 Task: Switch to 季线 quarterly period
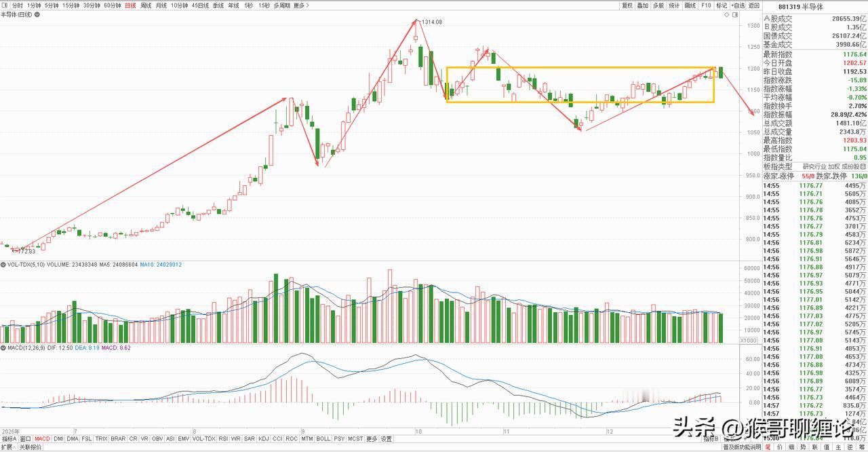point(218,5)
